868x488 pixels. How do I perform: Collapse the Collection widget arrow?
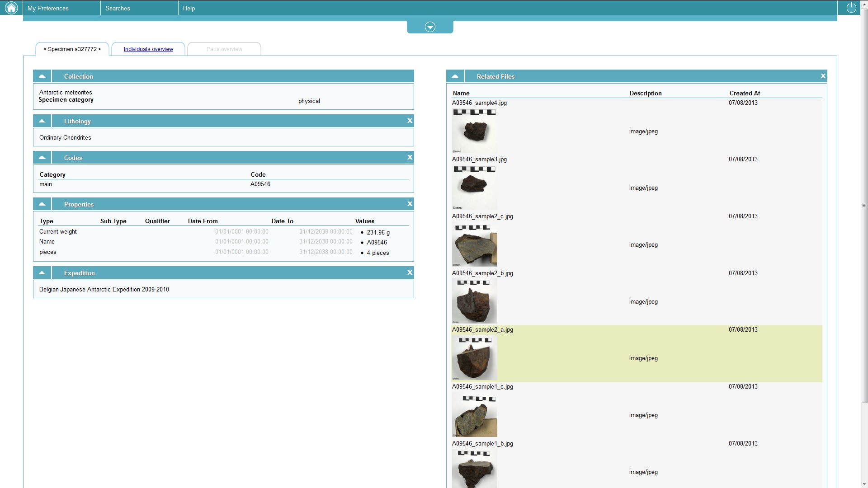[42, 76]
